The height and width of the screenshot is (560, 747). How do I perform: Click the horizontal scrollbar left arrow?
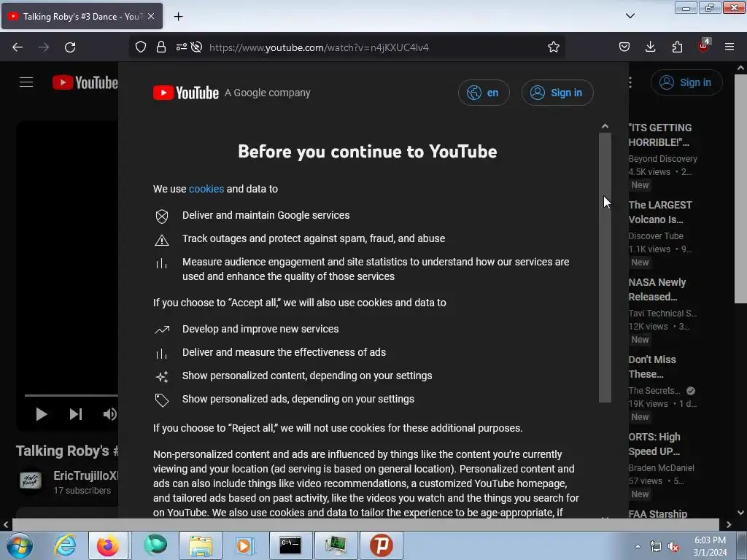pyautogui.click(x=6, y=525)
